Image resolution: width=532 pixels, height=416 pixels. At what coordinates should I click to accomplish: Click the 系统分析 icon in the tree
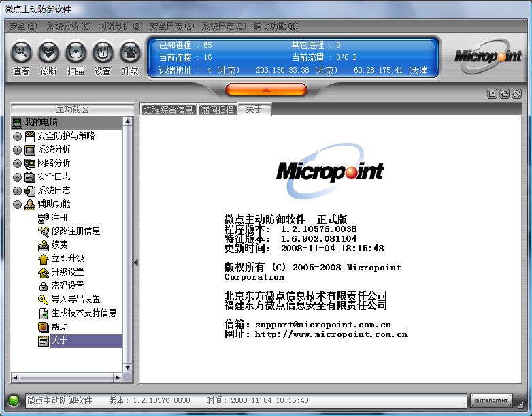[30, 150]
